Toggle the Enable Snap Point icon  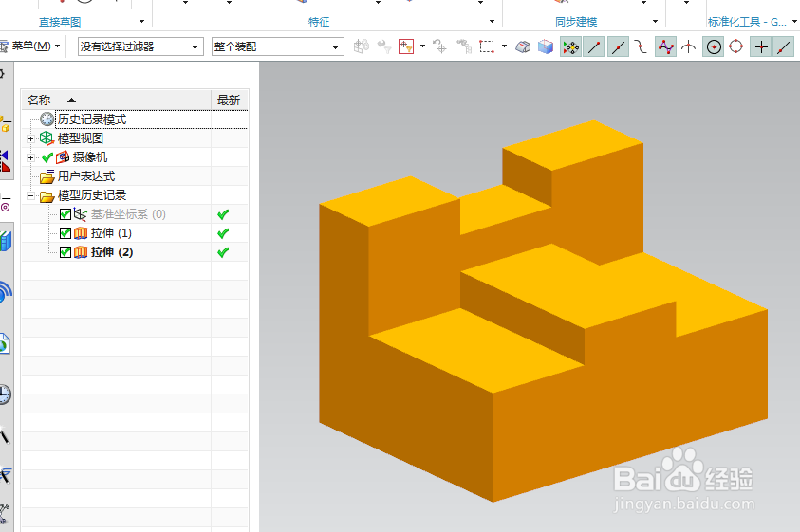571,46
